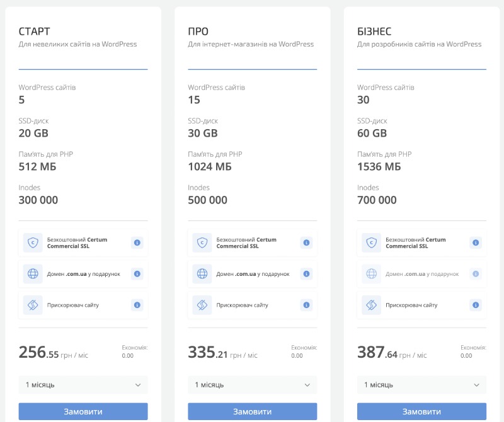Click the accelerator icon in СТАРТ plan

[33, 305]
